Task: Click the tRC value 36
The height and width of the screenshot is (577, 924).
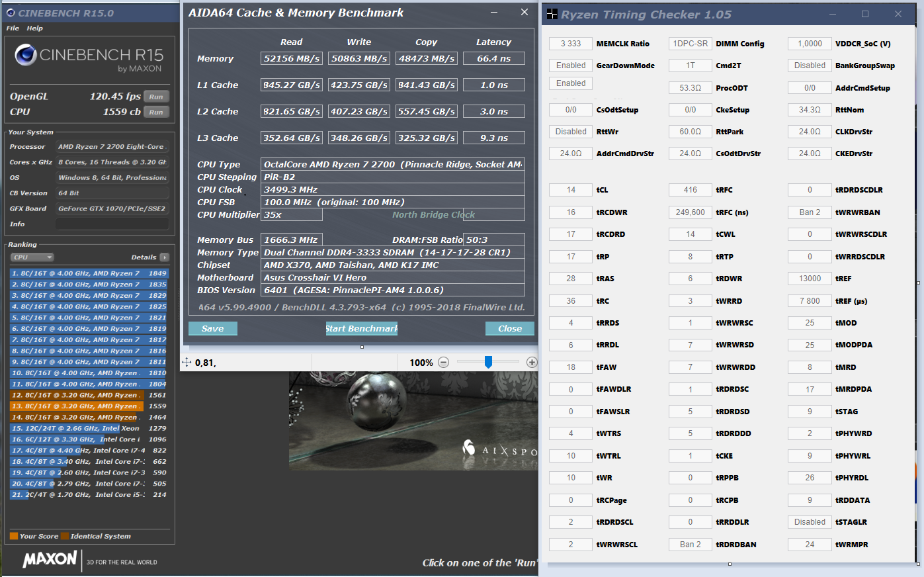Action: 571,301
